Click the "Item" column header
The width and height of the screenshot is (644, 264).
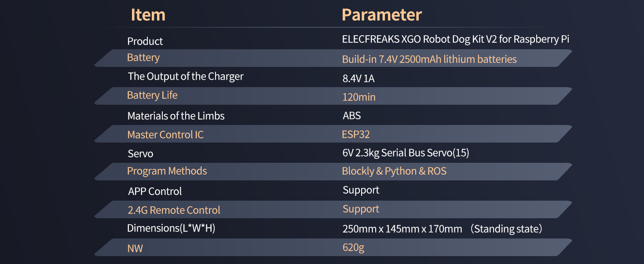[148, 15]
